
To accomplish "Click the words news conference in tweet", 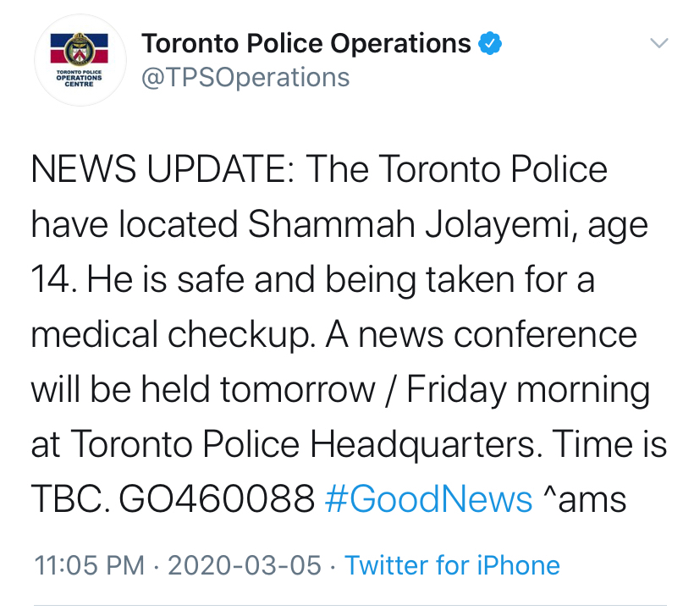I will (x=498, y=335).
